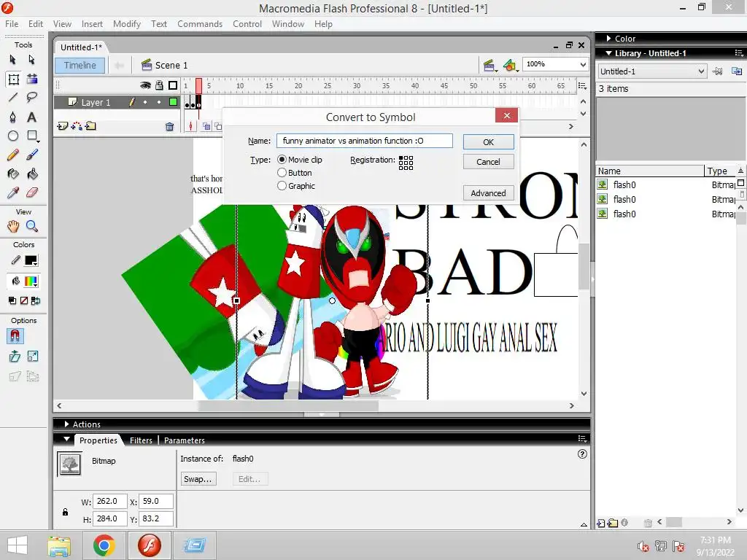This screenshot has width=747, height=560.
Task: Select the Brush tool
Action: click(x=32, y=155)
